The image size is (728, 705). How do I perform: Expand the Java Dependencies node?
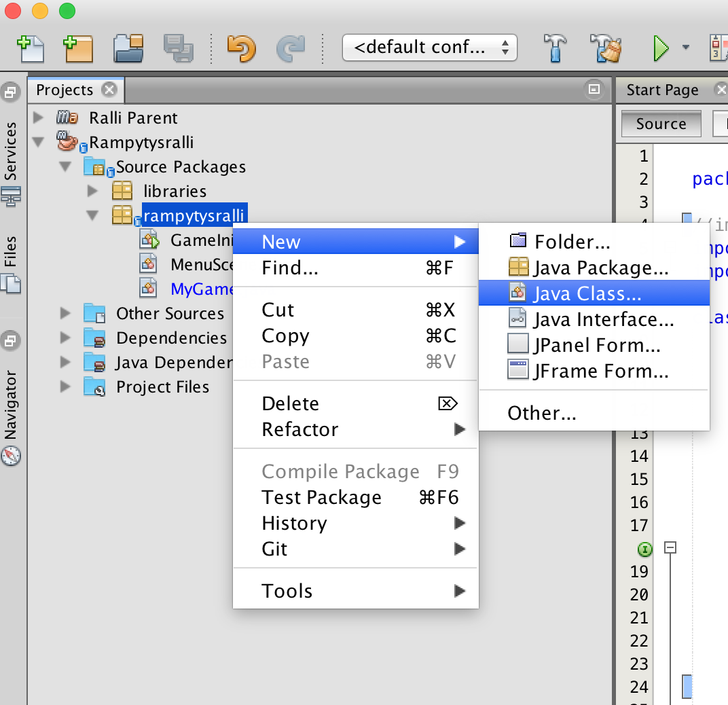pos(65,362)
